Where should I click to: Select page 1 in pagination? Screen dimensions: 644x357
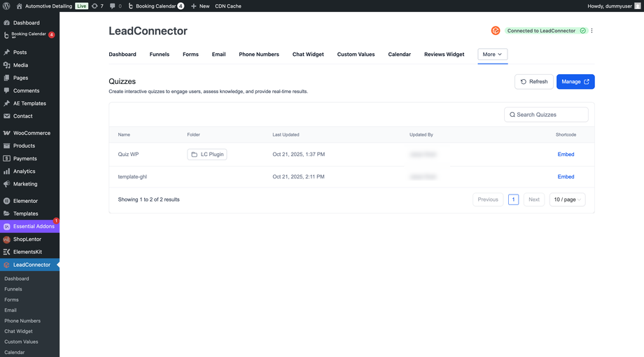coord(513,199)
